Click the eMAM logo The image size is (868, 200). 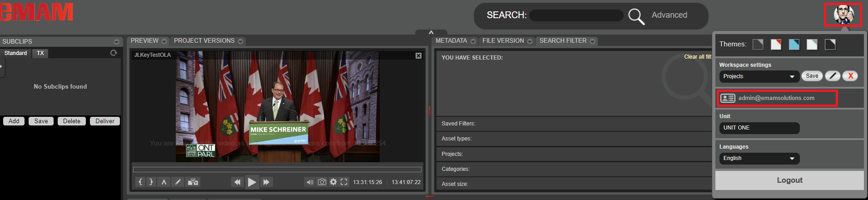[x=36, y=12]
